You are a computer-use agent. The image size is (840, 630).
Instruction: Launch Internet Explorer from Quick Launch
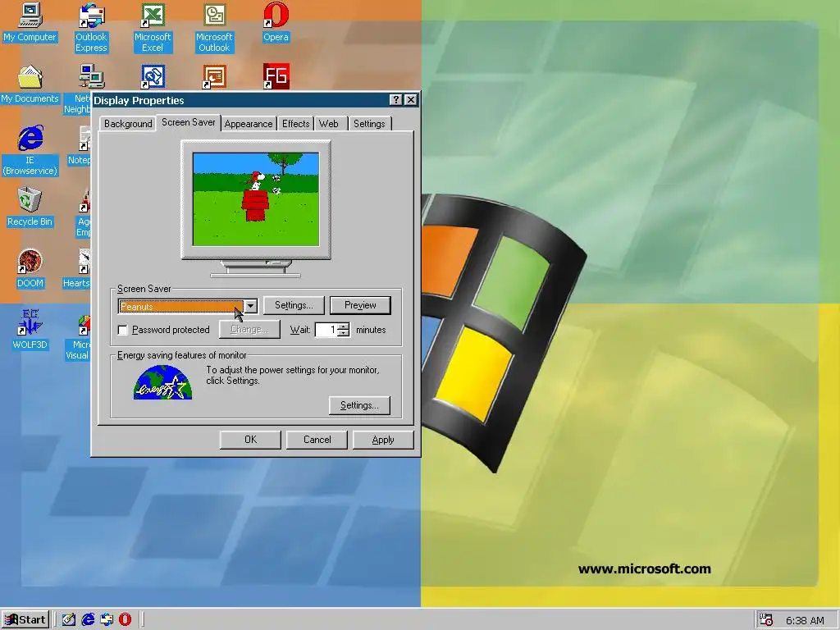[x=88, y=620]
